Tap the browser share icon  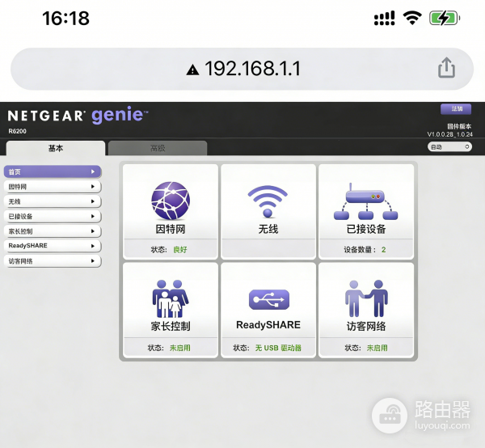tap(446, 67)
